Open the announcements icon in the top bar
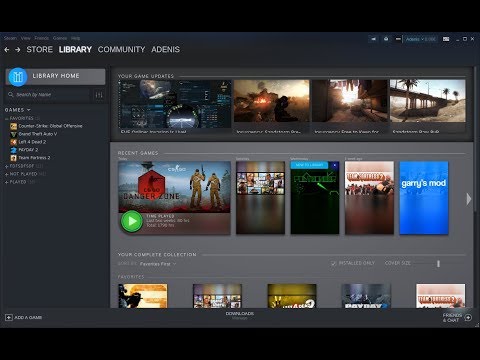This screenshot has width=480, height=360. point(373,39)
